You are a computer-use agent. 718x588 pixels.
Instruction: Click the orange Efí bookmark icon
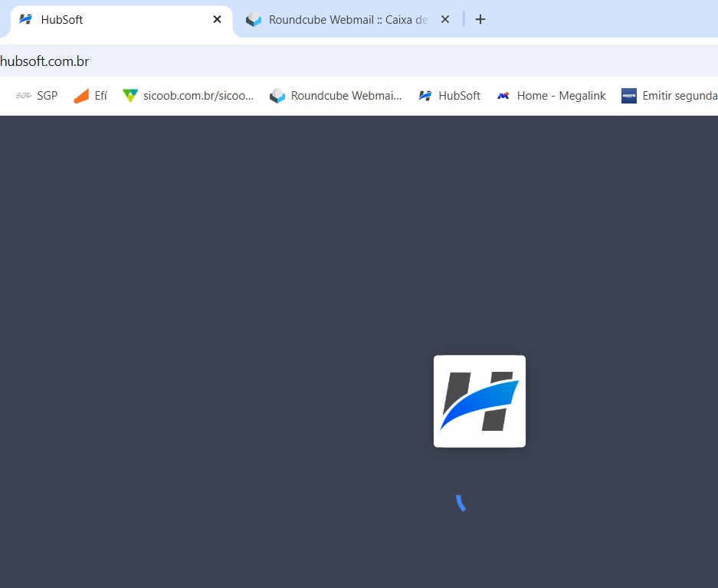tap(81, 96)
